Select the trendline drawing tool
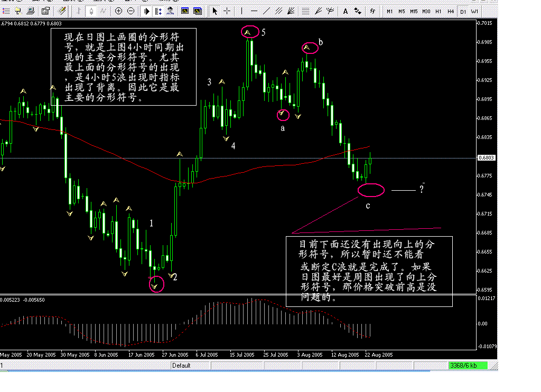 pos(266,11)
